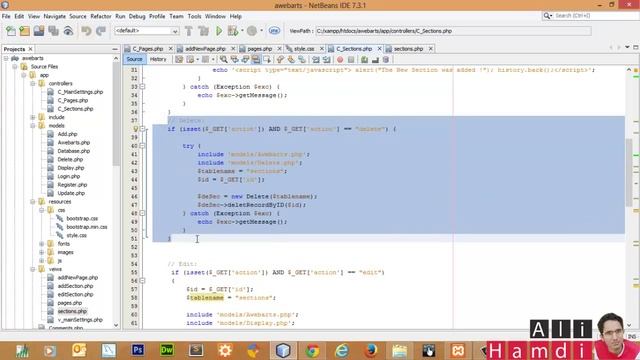640x360 pixels.
Task: Open the Profile Project dropdown arrow
Action: click(x=262, y=31)
